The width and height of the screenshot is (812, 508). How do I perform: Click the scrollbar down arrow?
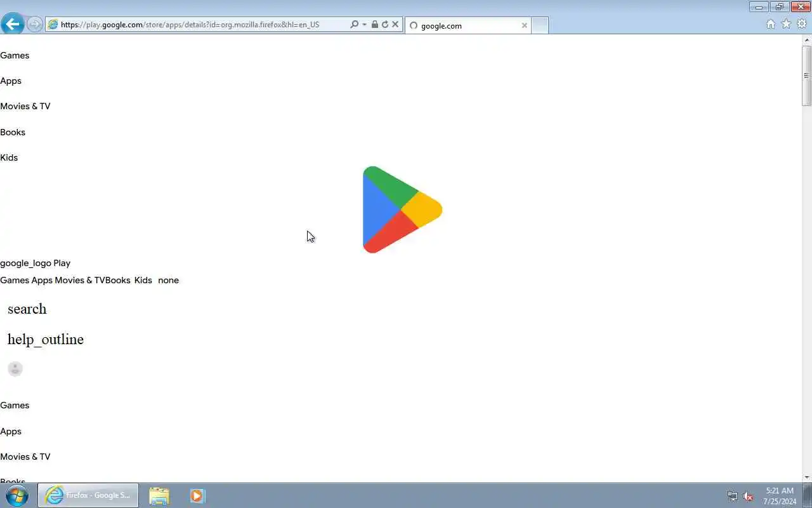point(807,477)
